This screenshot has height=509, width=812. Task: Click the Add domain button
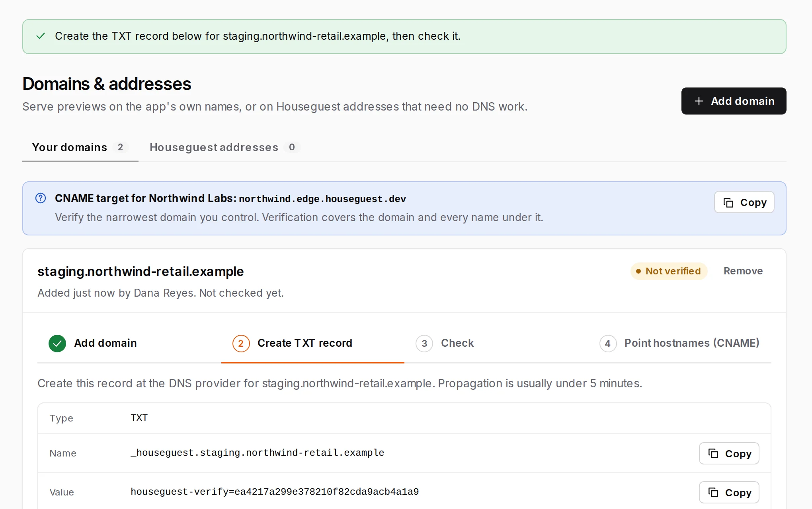tap(734, 101)
